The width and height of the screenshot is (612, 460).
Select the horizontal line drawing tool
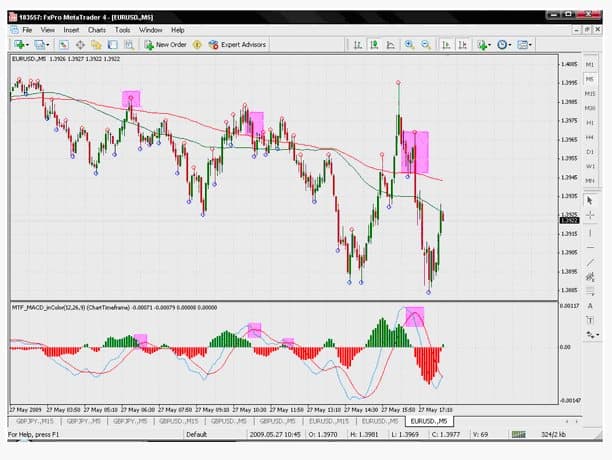(x=589, y=247)
